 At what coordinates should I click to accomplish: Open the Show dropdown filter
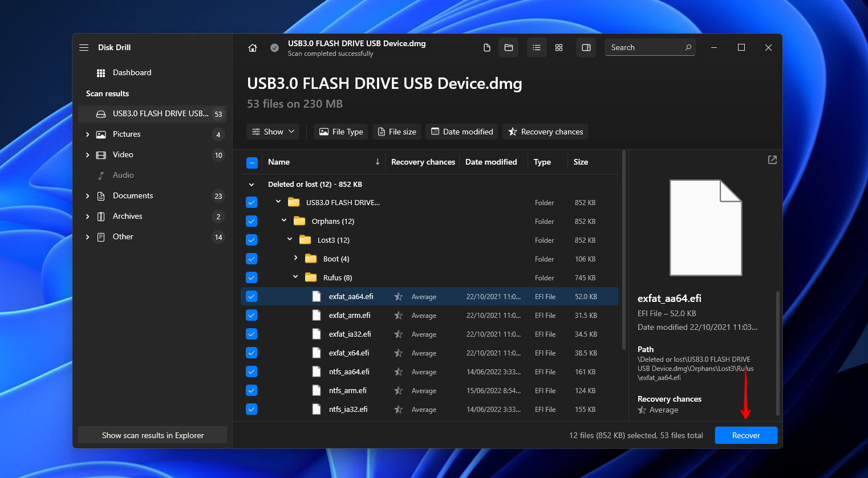[x=274, y=132]
